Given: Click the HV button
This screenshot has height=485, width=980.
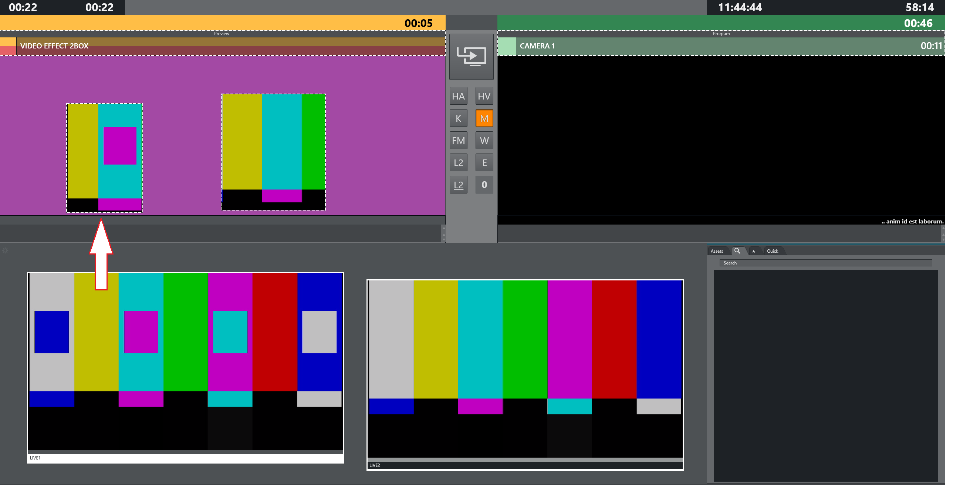Looking at the screenshot, I should coord(484,96).
